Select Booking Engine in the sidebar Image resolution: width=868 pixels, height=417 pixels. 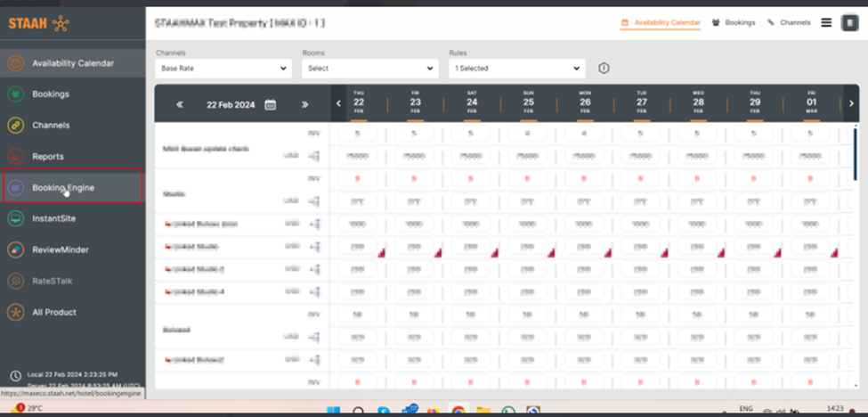(x=72, y=188)
